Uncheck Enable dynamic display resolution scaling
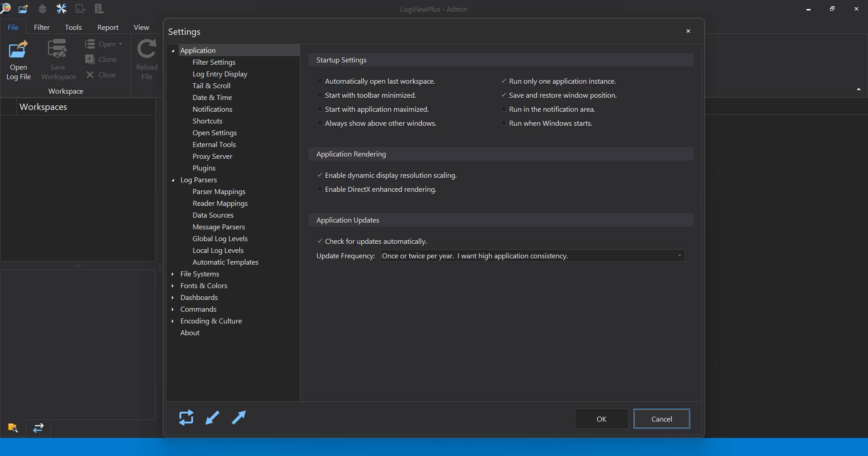Screen dimensions: 868x456 click(x=320, y=175)
